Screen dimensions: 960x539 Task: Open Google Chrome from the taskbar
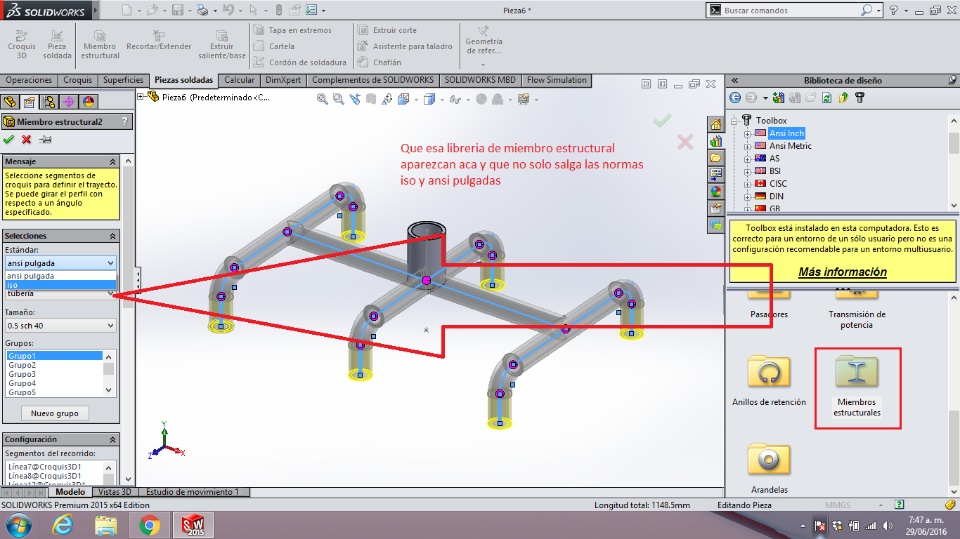coord(149,526)
